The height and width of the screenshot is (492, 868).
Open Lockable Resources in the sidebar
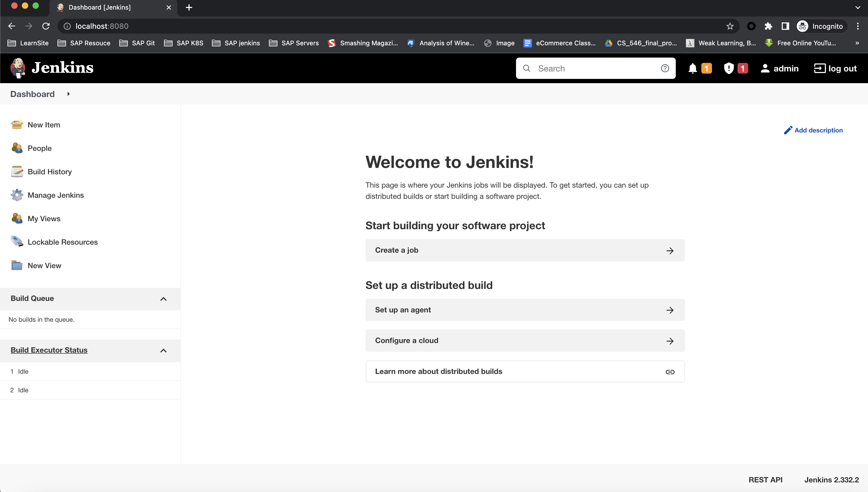62,242
